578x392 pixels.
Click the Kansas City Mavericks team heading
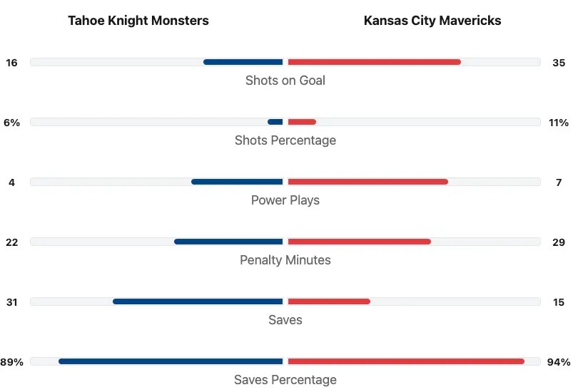[x=432, y=21]
